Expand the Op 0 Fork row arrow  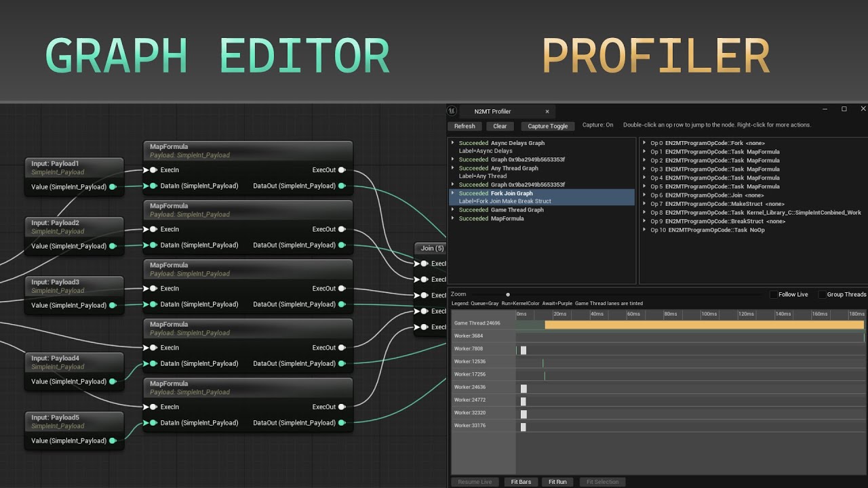click(x=645, y=143)
